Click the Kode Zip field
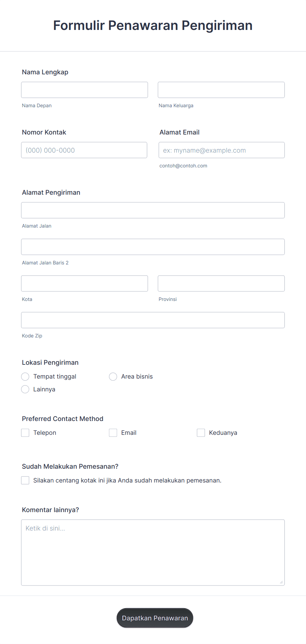Viewport: 306px width, 644px height. click(x=153, y=320)
